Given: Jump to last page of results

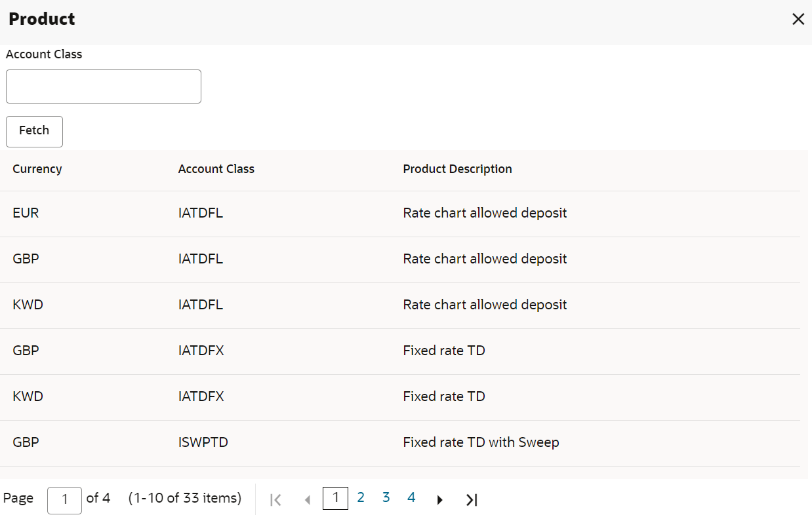Looking at the screenshot, I should (472, 499).
